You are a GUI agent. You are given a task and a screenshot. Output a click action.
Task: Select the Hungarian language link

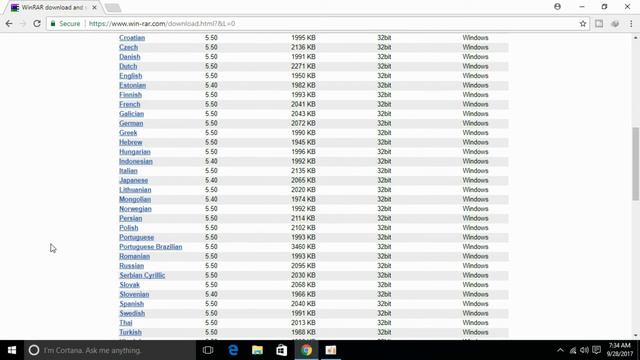tap(135, 152)
